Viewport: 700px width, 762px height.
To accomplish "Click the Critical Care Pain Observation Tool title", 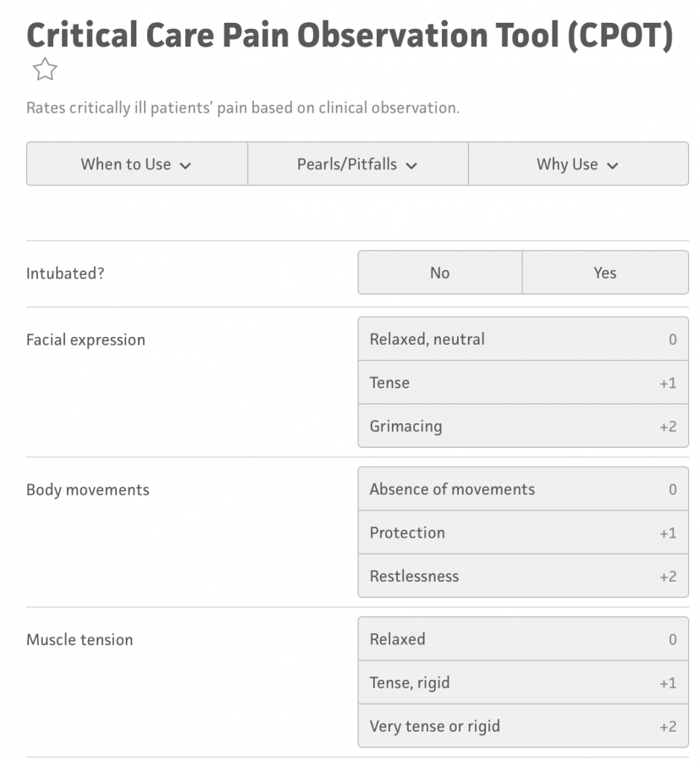I will click(x=349, y=34).
